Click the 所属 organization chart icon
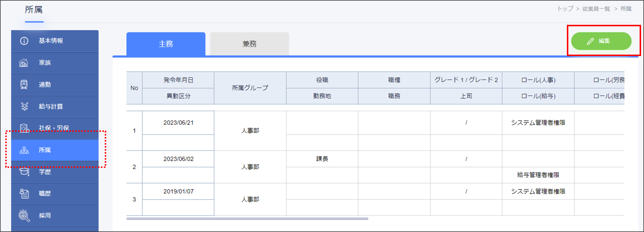 point(24,150)
